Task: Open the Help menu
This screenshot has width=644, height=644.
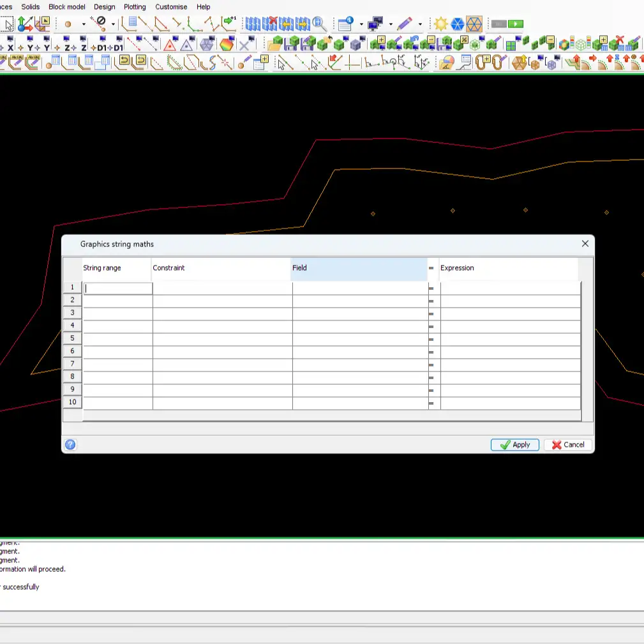Action: pyautogui.click(x=204, y=7)
